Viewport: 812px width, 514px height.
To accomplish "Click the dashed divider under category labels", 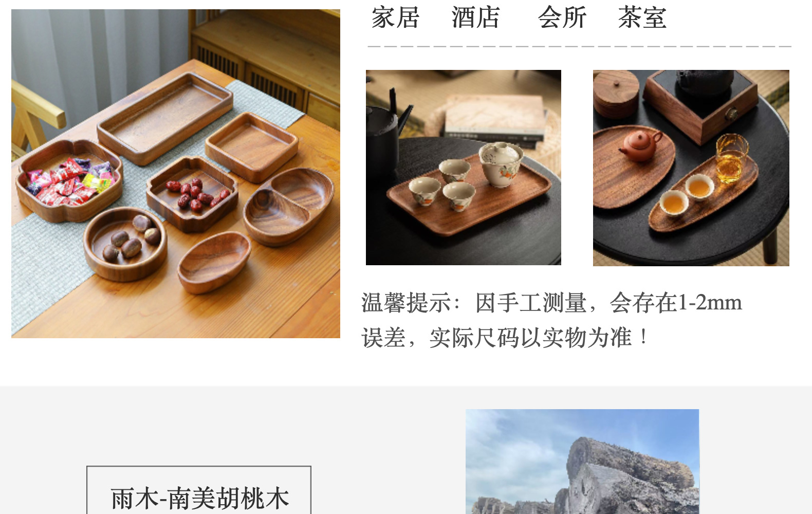I will pos(579,46).
